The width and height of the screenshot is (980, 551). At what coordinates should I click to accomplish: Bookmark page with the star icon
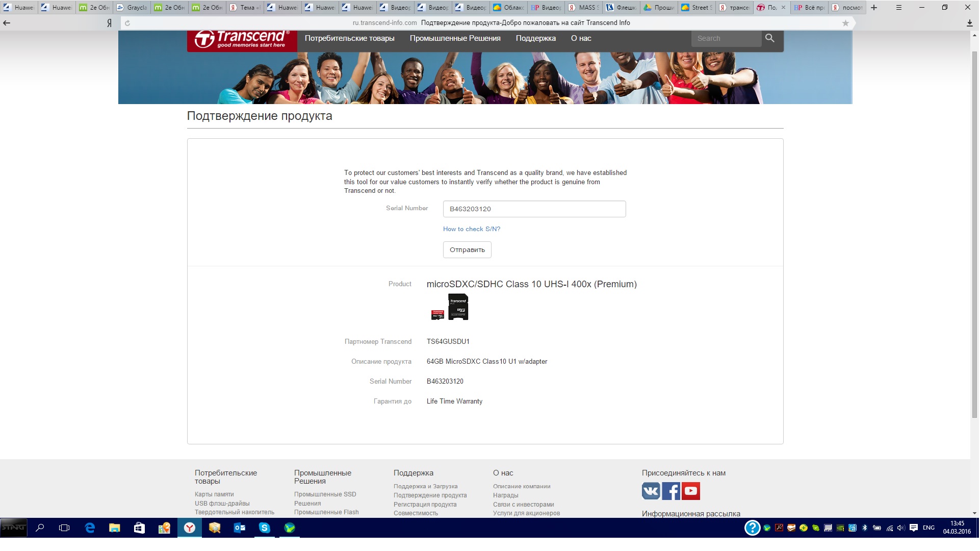845,23
